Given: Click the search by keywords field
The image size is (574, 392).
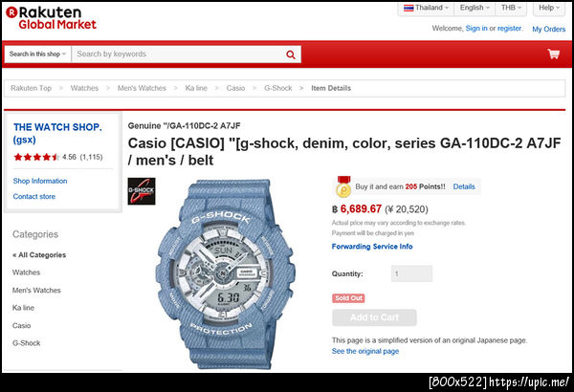Looking at the screenshot, I should [x=180, y=54].
